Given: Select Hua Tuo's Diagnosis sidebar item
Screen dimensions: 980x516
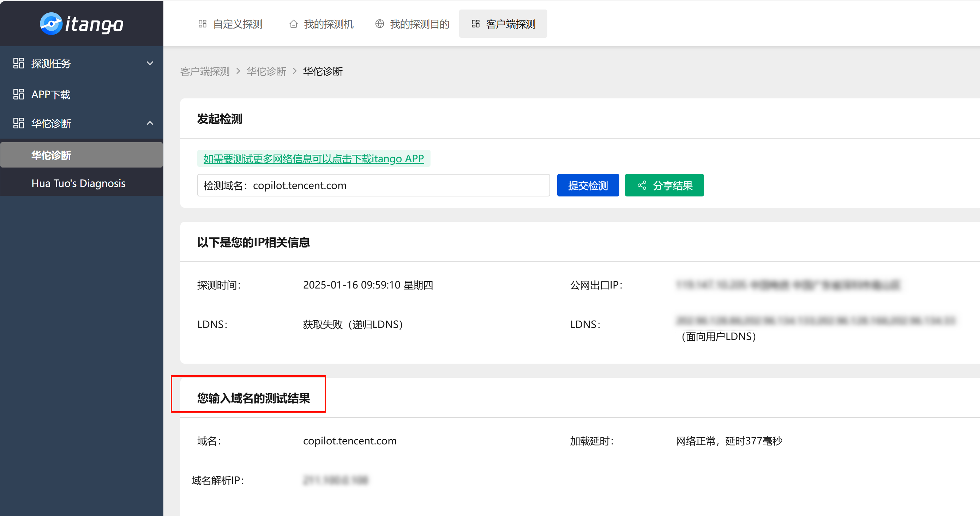Looking at the screenshot, I should (x=78, y=183).
